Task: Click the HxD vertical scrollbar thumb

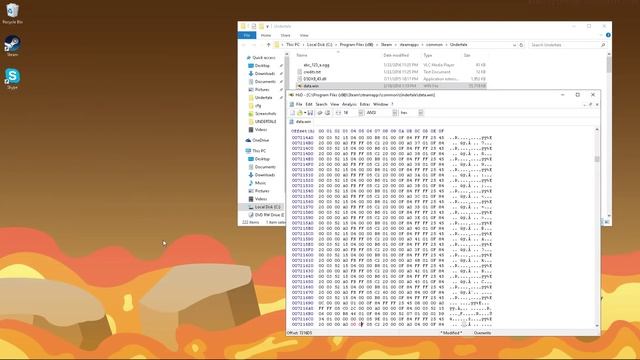Action: (597, 159)
